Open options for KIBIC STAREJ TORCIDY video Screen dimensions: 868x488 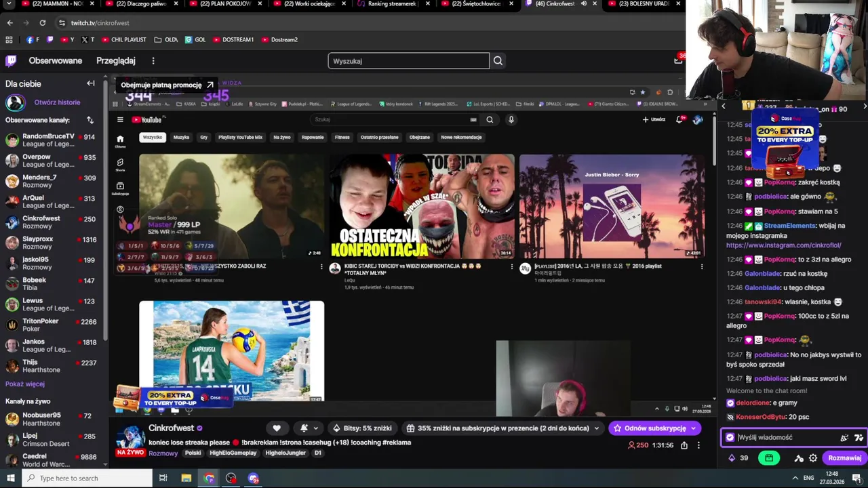coord(512,267)
